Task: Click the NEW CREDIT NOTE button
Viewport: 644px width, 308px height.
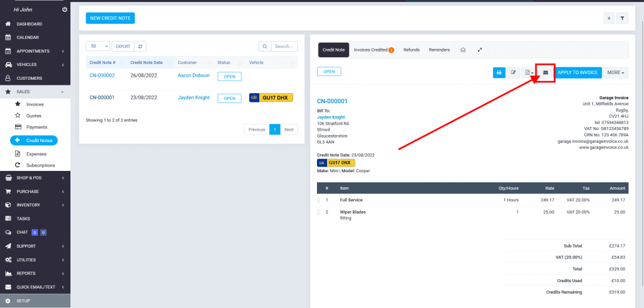Action: pyautogui.click(x=110, y=18)
